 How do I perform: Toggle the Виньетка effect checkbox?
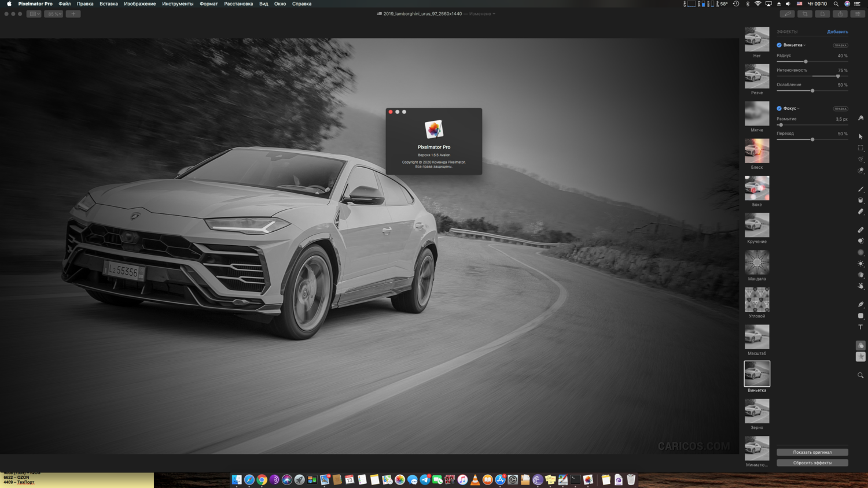[779, 45]
